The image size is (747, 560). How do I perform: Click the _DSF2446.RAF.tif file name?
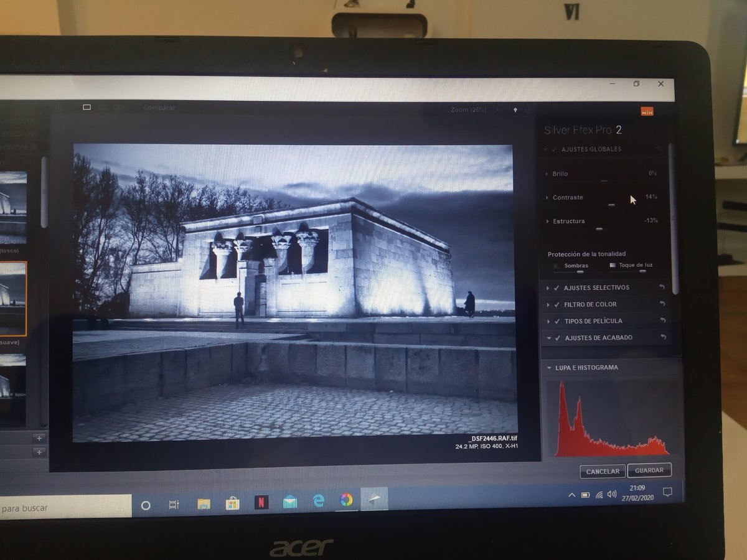pos(493,439)
